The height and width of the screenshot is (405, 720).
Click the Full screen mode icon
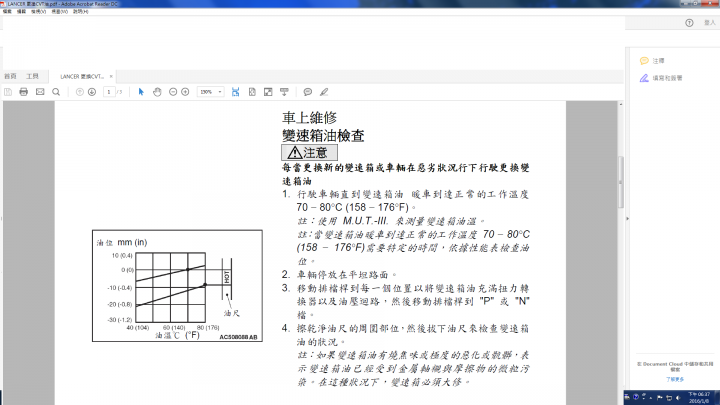pos(268,92)
